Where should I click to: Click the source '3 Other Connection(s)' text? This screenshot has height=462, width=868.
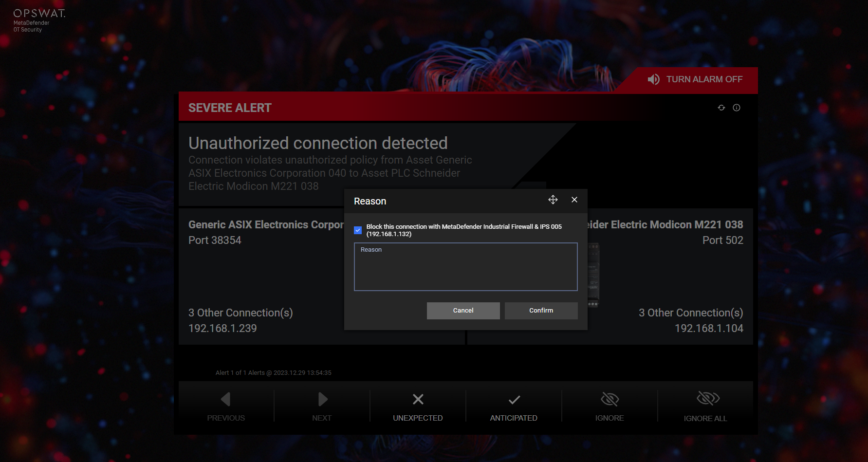tap(240, 313)
